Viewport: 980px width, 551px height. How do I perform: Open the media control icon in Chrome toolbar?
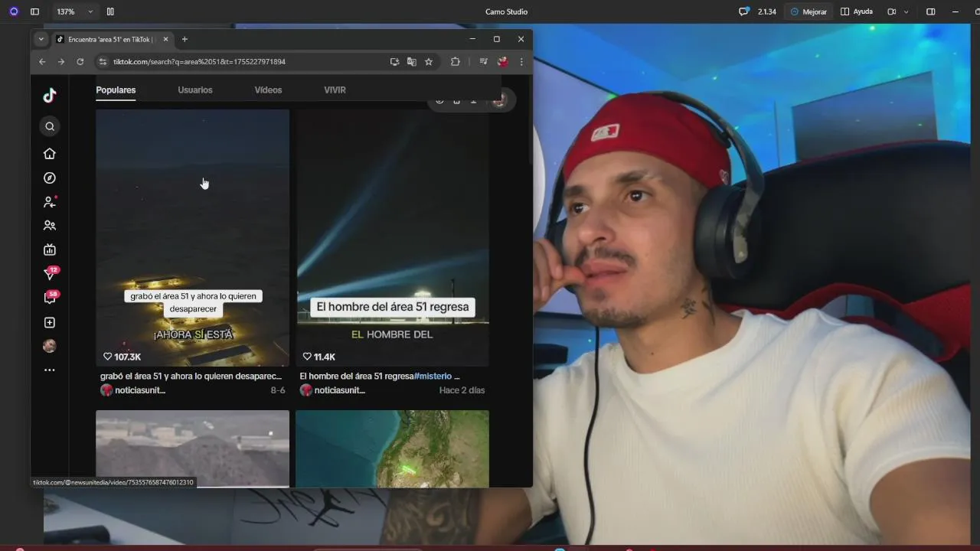(483, 61)
